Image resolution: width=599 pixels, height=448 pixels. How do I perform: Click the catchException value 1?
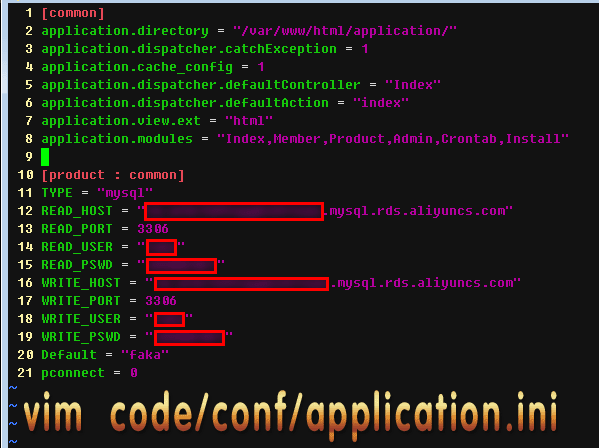(x=365, y=49)
